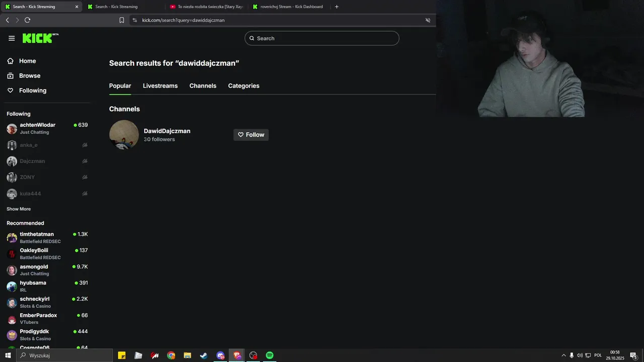Open the Dajczman offline channel

click(x=47, y=161)
